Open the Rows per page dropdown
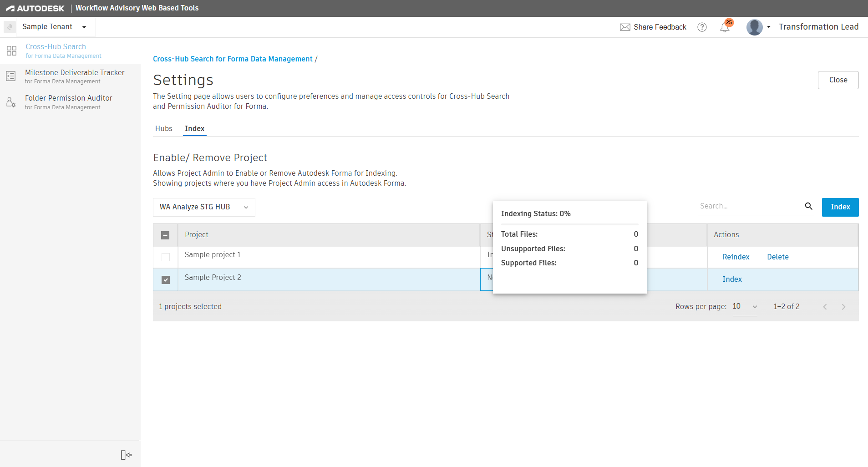 (745, 307)
